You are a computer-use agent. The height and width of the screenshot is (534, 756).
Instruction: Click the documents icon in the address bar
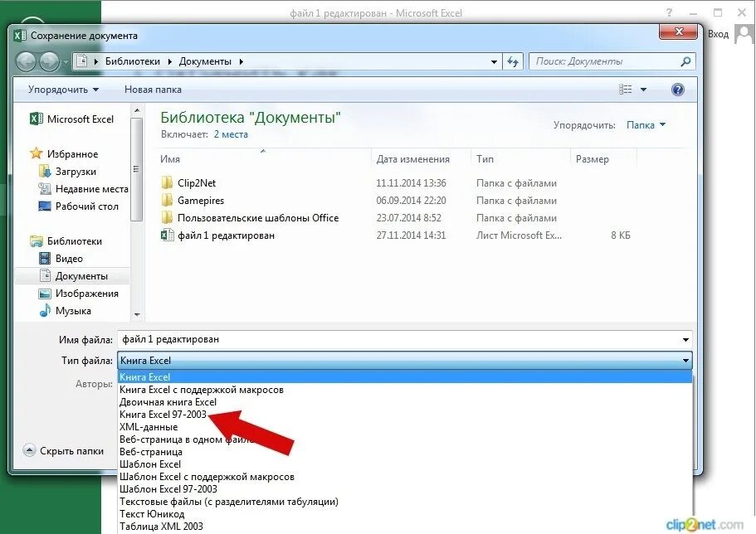82,61
